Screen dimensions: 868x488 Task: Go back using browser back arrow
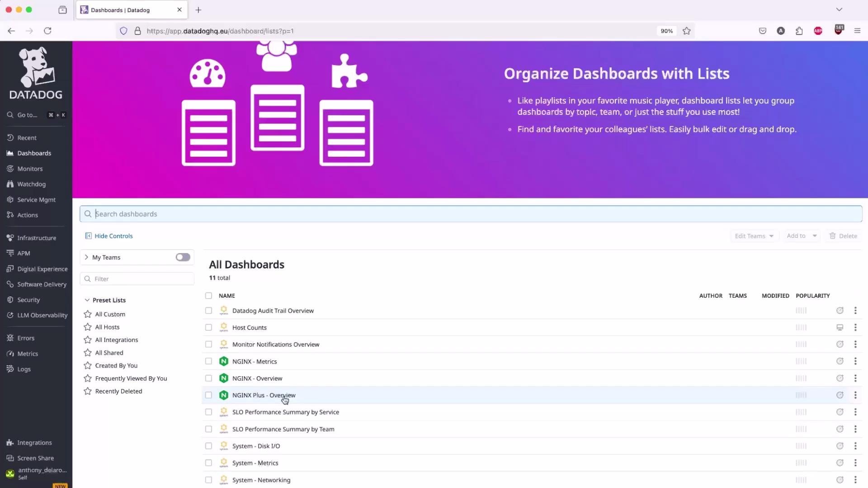[11, 31]
